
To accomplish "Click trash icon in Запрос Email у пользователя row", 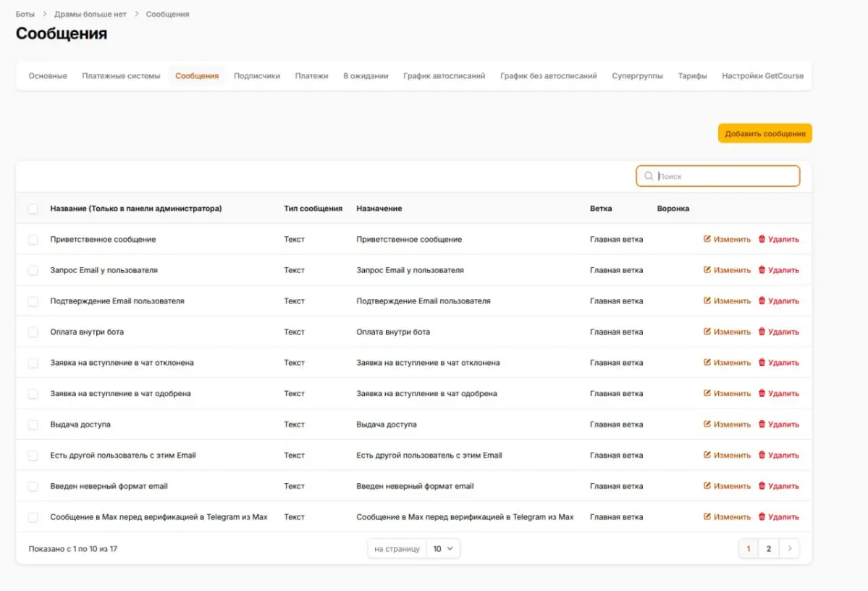I will point(762,269).
